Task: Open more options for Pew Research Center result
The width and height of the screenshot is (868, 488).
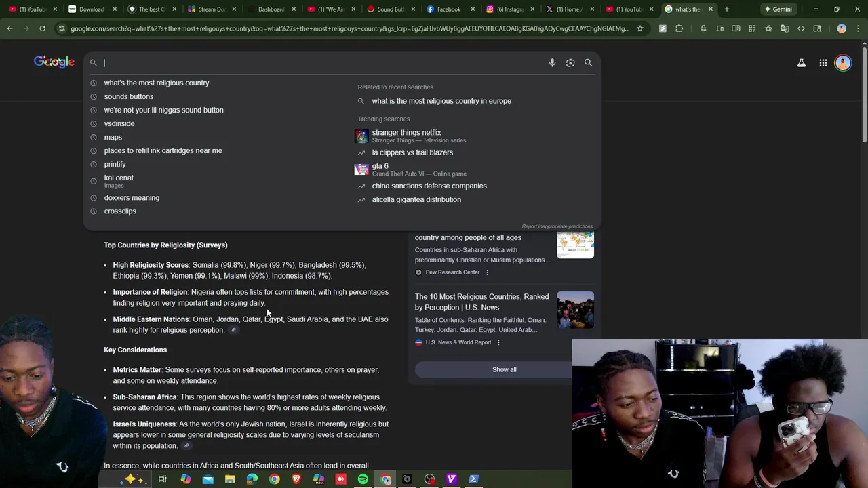Action: pos(487,272)
